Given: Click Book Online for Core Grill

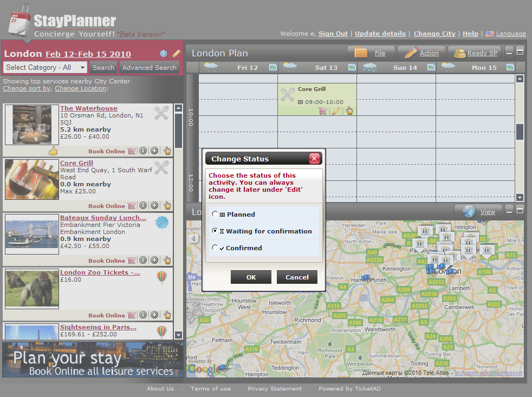Looking at the screenshot, I should point(107,206).
